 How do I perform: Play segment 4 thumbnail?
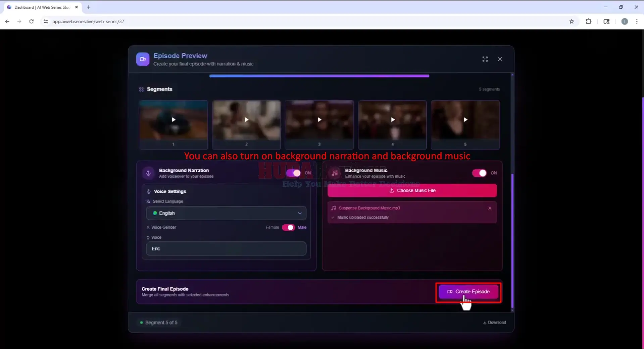click(x=392, y=120)
